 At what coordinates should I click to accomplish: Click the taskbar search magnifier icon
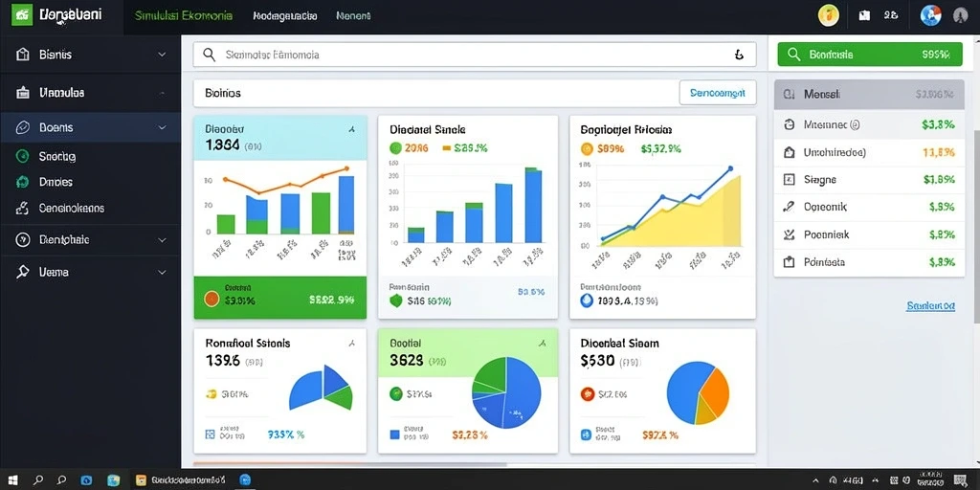point(38,480)
